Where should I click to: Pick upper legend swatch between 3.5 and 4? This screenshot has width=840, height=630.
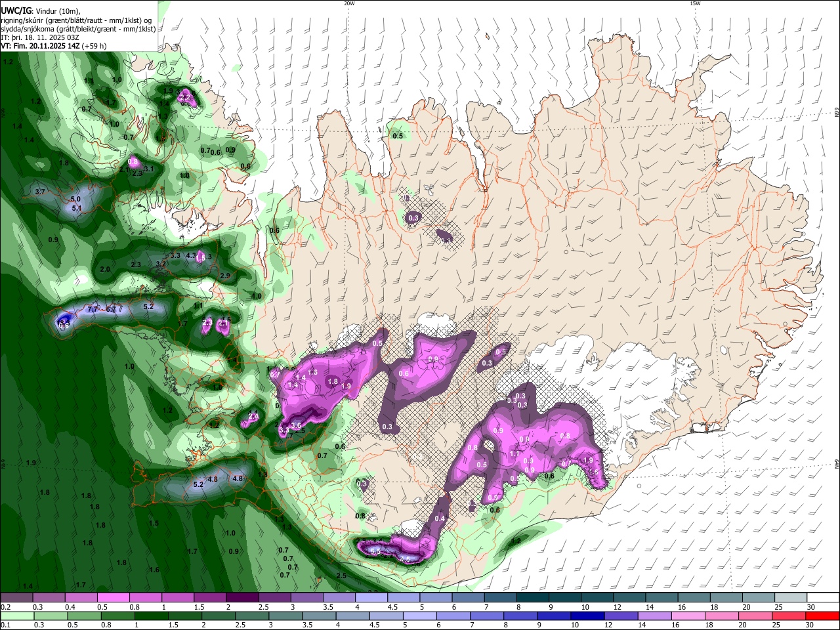pos(339,598)
